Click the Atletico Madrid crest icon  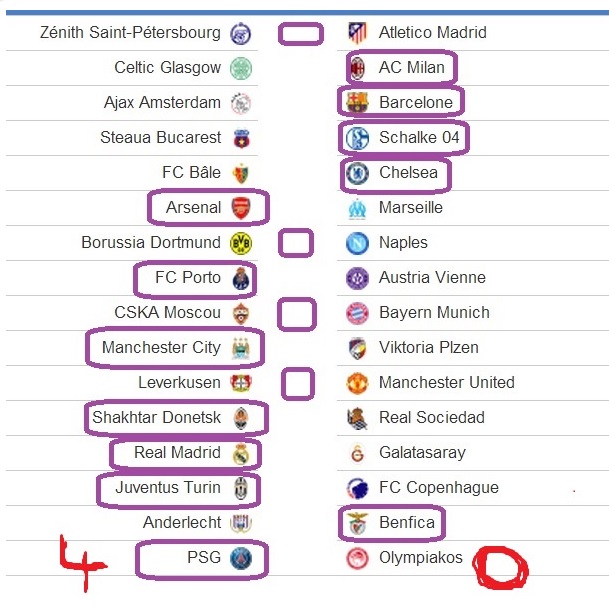click(357, 33)
